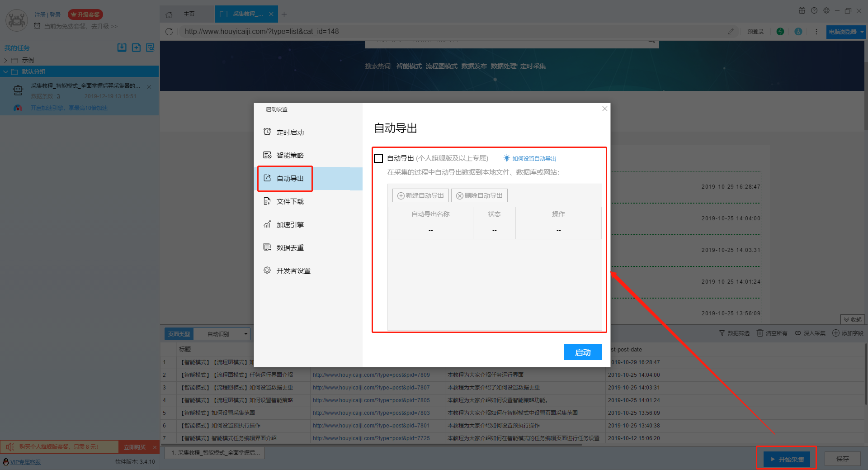Select the 自动导出 menu item
868x470 pixels.
pyautogui.click(x=290, y=179)
